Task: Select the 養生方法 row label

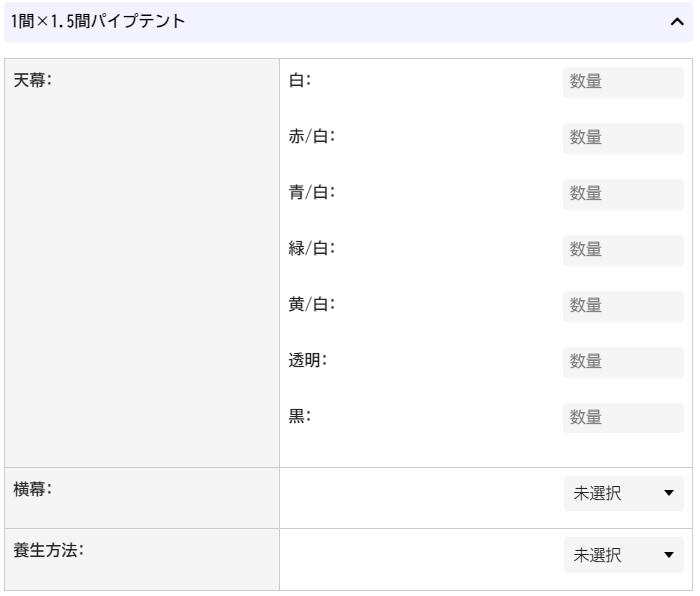Action: (49, 550)
